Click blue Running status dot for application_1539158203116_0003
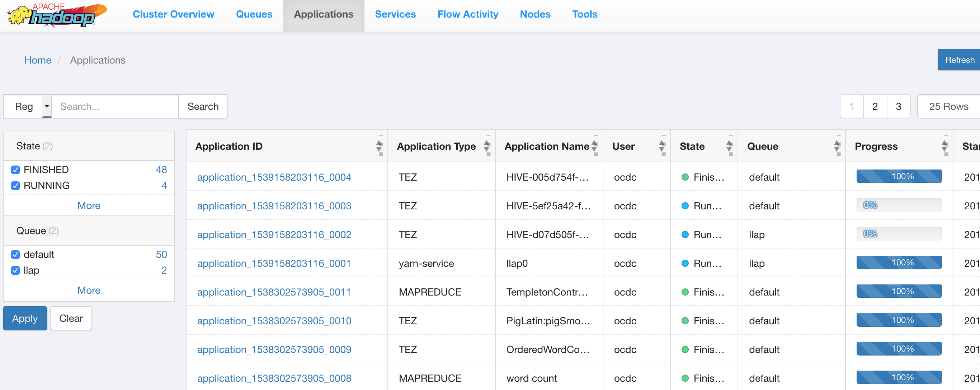The width and height of the screenshot is (980, 390). [x=685, y=206]
